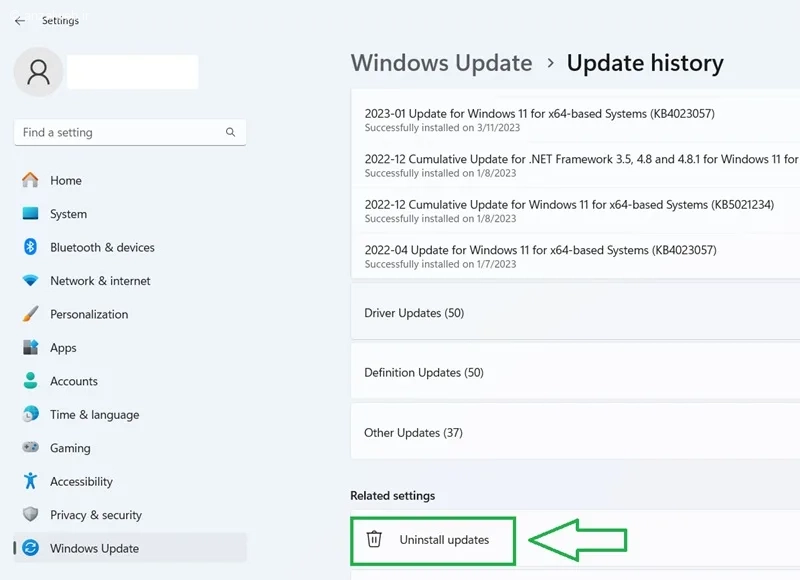Open the Apps section

pos(130,347)
